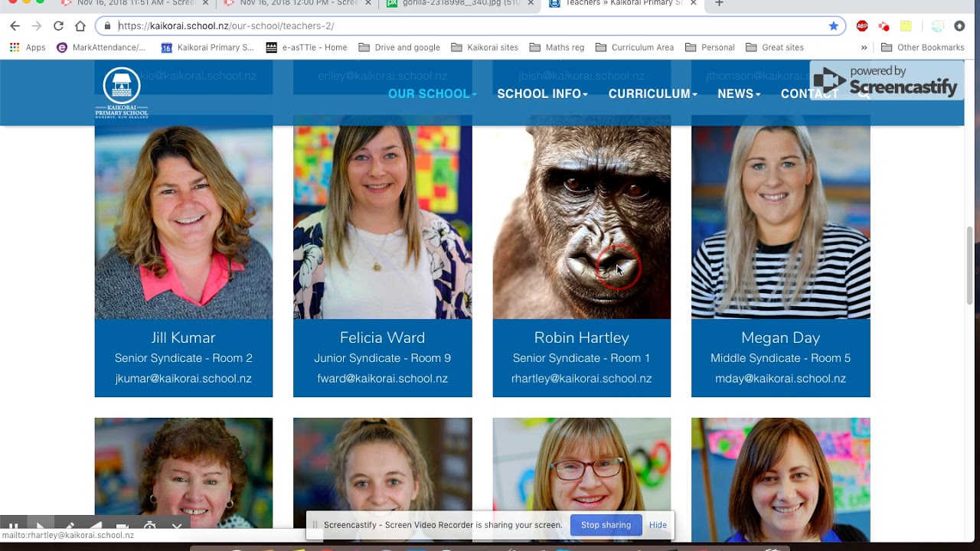Show the hidden bookmarks overflow chevron

click(864, 47)
